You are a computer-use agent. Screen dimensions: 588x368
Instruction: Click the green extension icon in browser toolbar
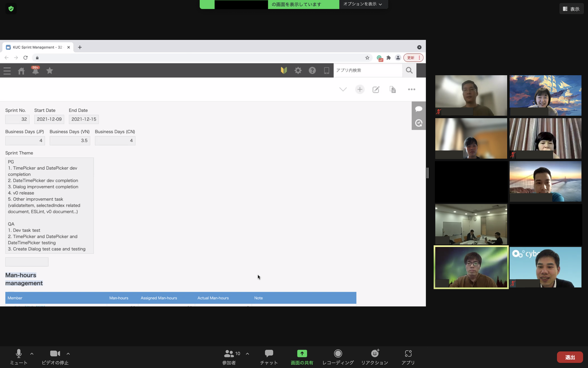click(379, 58)
